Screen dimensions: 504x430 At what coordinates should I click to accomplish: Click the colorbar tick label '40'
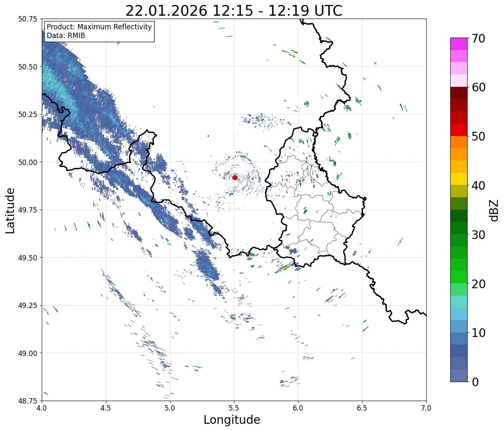pos(478,186)
